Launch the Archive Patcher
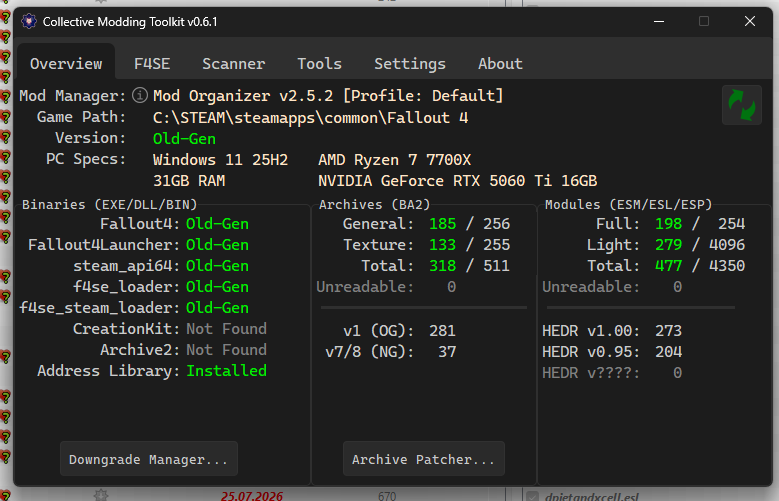This screenshot has width=779, height=501. (423, 459)
